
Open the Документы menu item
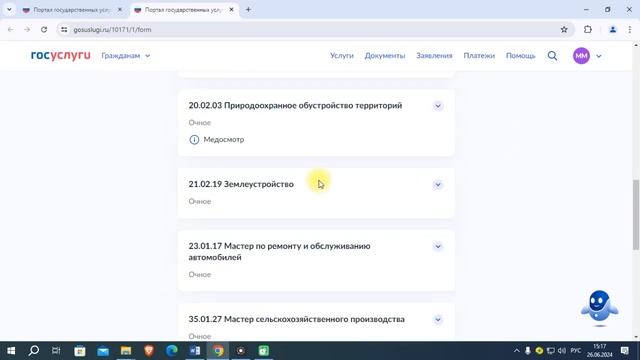click(x=384, y=56)
